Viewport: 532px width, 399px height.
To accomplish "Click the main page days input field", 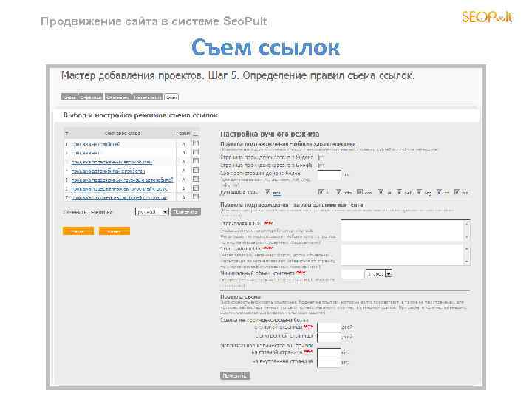I will 329,327.
